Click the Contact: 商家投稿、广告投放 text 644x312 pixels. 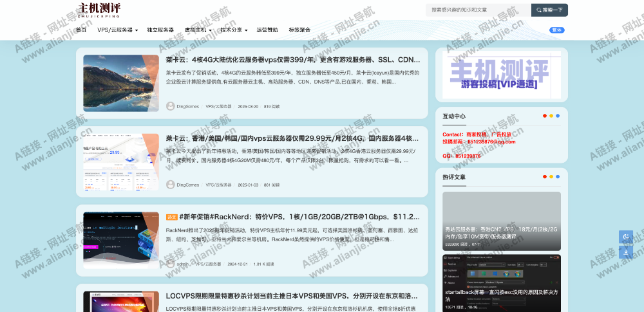click(x=477, y=134)
